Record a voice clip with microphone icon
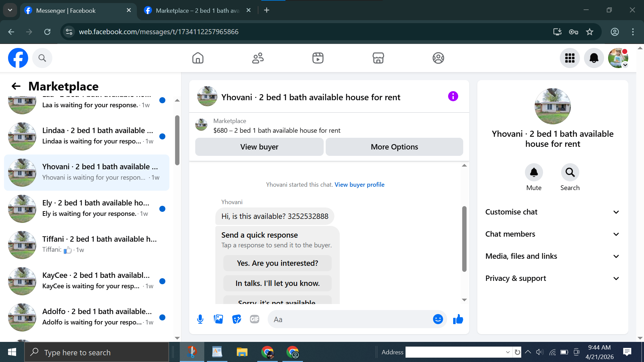Viewport: 644px width, 362px height. tap(200, 319)
